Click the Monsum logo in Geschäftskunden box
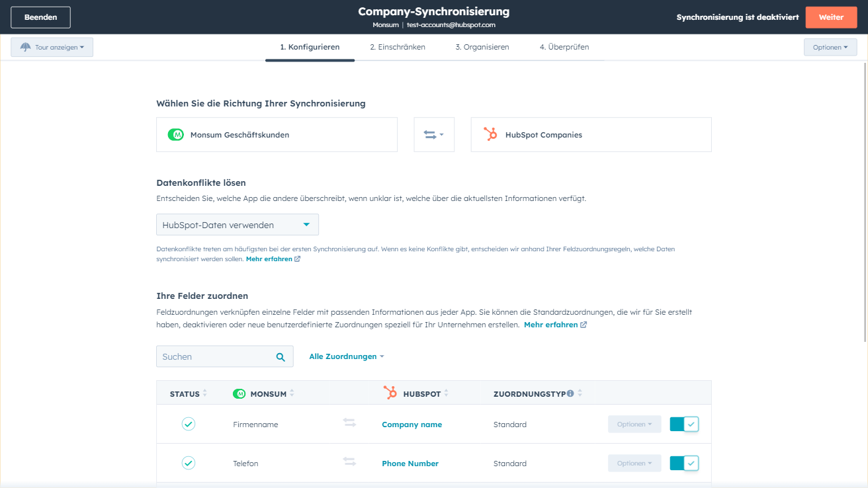This screenshot has width=868, height=488. pos(175,135)
